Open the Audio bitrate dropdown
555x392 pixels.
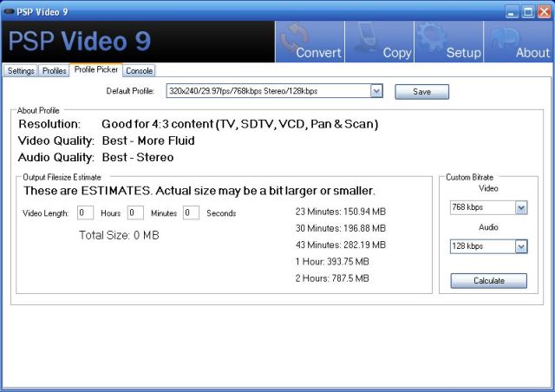[520, 247]
